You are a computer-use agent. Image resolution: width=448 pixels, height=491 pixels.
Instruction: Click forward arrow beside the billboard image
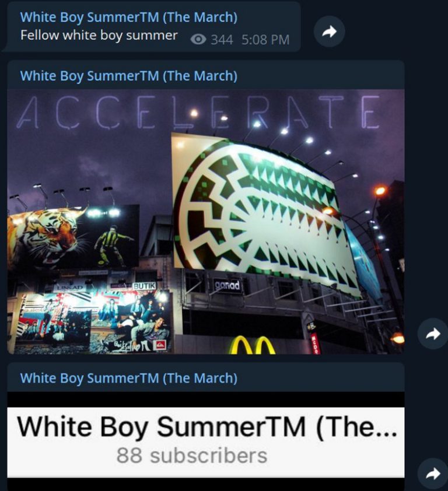pyautogui.click(x=433, y=334)
